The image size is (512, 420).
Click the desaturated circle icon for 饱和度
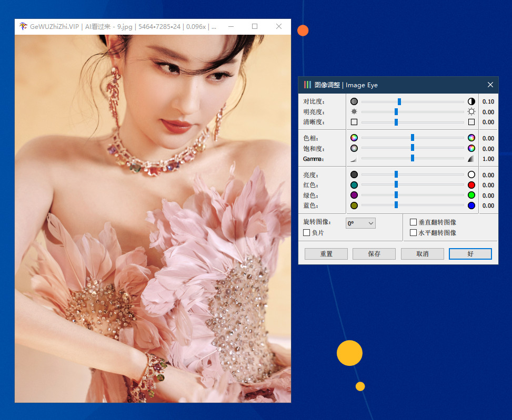coord(354,148)
